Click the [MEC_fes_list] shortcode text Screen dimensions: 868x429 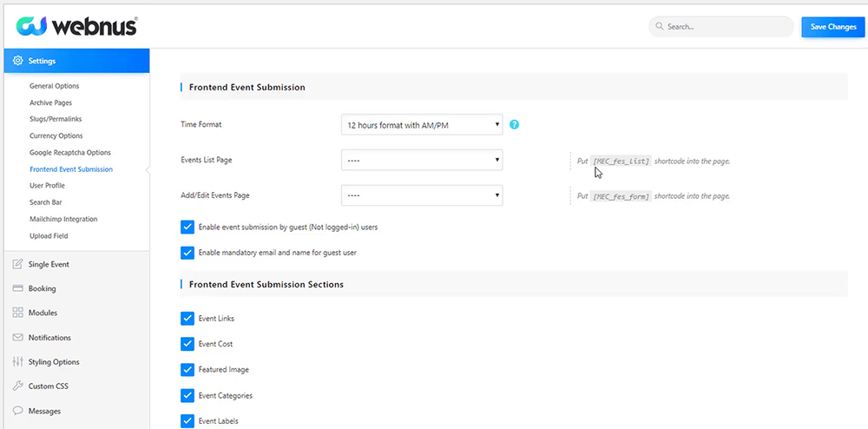pos(621,161)
